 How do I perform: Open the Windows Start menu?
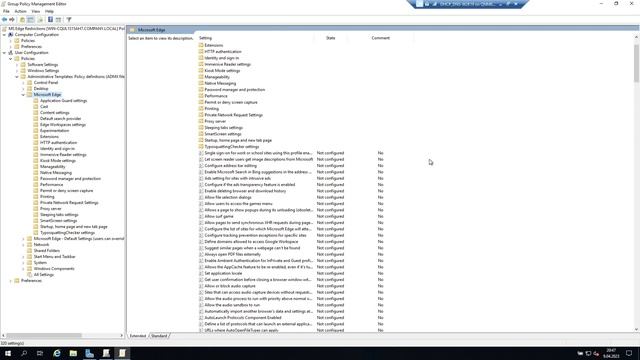click(x=8, y=353)
